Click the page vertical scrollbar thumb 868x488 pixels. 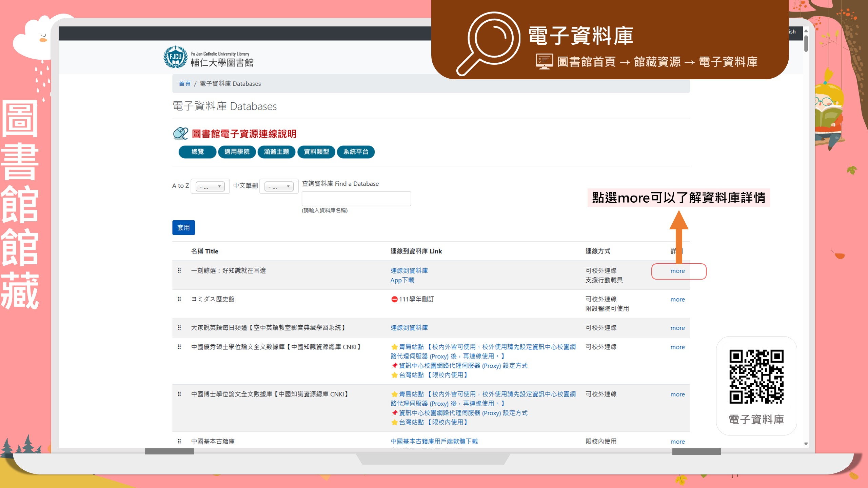click(x=806, y=43)
